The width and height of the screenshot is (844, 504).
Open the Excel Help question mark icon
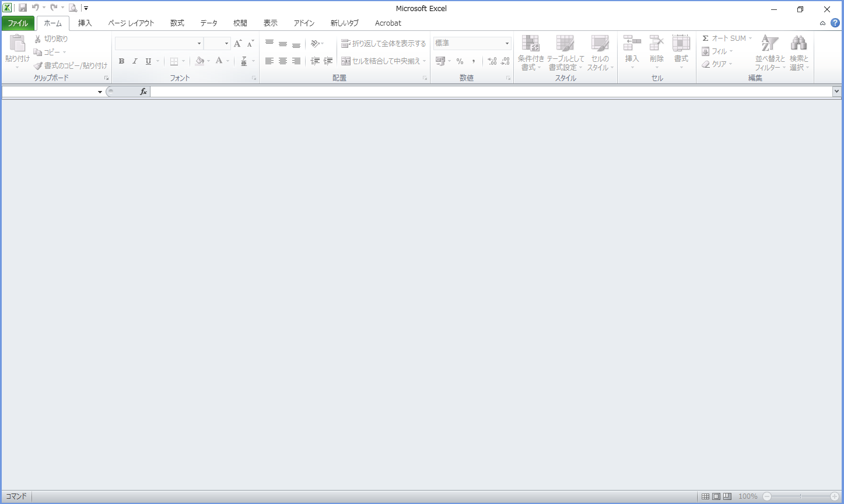point(835,23)
